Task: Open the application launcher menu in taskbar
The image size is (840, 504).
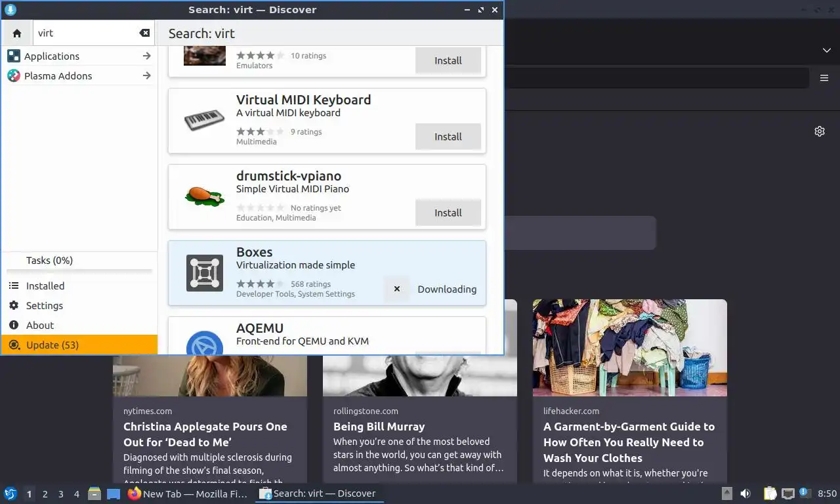Action: tap(10, 493)
